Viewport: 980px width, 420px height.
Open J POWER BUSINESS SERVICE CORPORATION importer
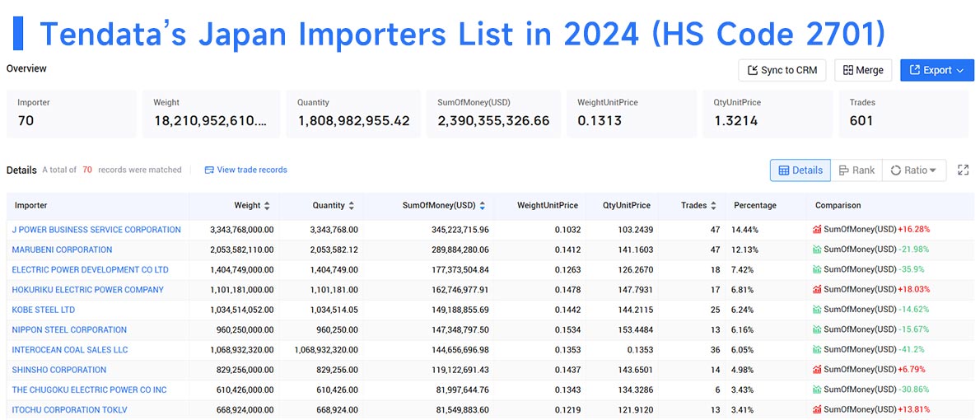(x=96, y=230)
